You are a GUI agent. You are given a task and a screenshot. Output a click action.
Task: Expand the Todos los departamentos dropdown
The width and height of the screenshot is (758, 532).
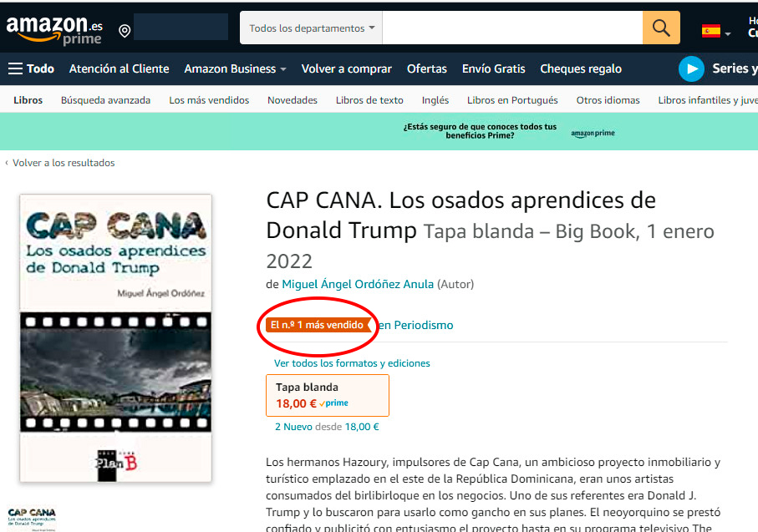point(312,28)
